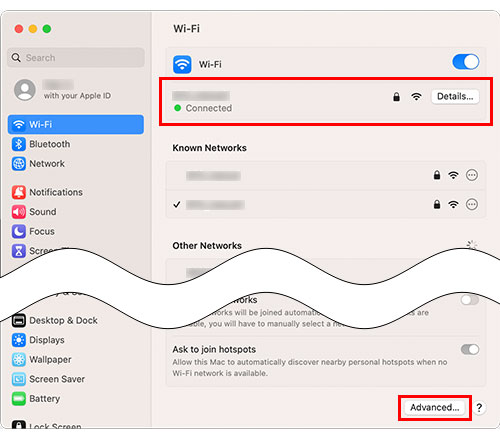Screen dimensions: 500x439
Task: Toggle Ask to join hotspots switch
Action: point(470,349)
